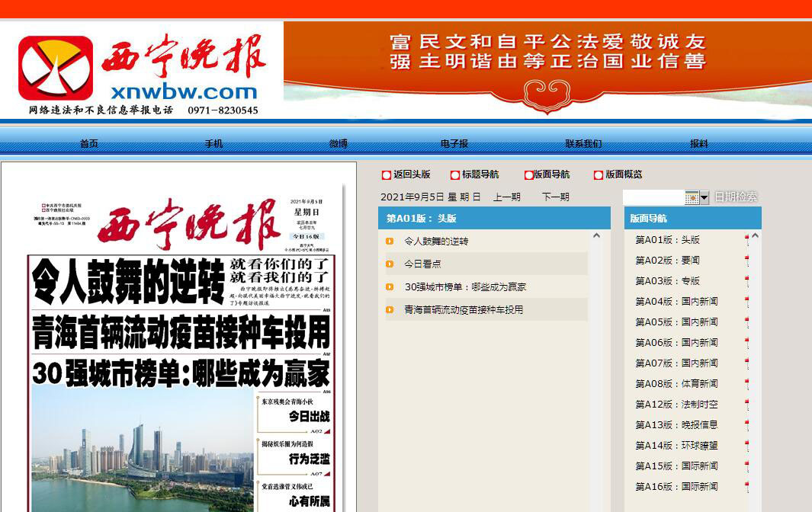The height and width of the screenshot is (512, 812).
Task: Open article 青海首辆流动疫苗接种车投用
Action: coord(464,310)
